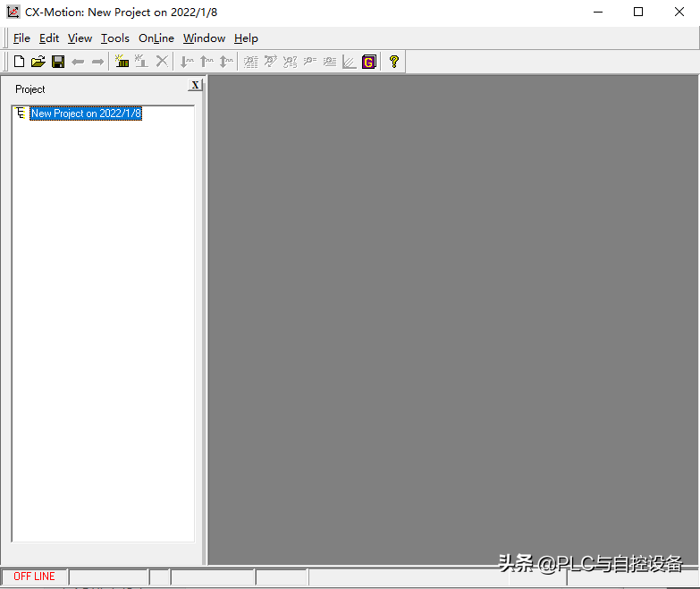This screenshot has width=700, height=589.
Task: Click the red X delete toolbar icon
Action: [x=162, y=62]
